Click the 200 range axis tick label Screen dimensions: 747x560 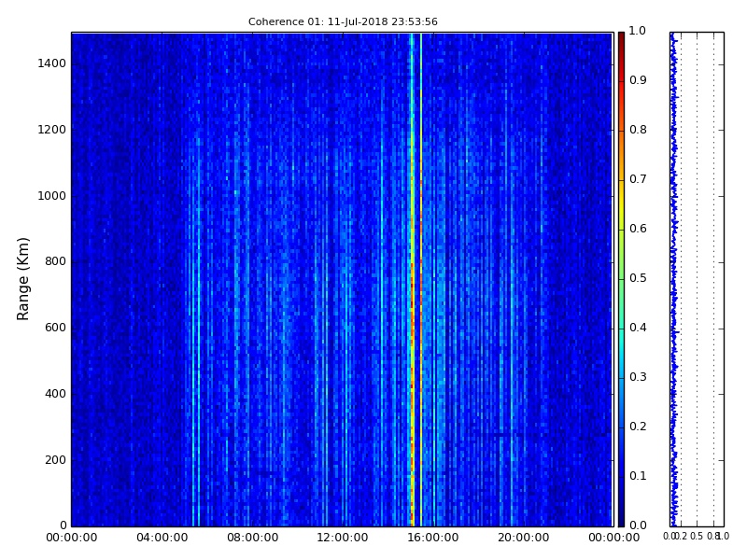pyautogui.click(x=55, y=460)
